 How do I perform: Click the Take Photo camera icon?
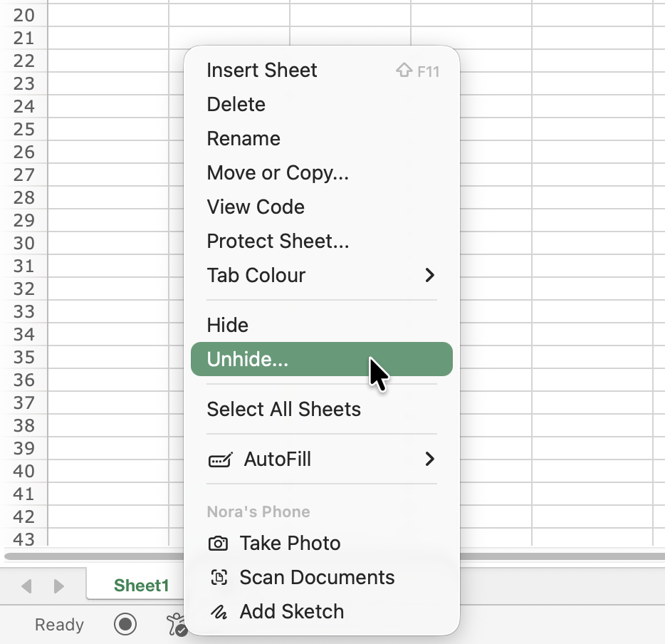click(218, 544)
